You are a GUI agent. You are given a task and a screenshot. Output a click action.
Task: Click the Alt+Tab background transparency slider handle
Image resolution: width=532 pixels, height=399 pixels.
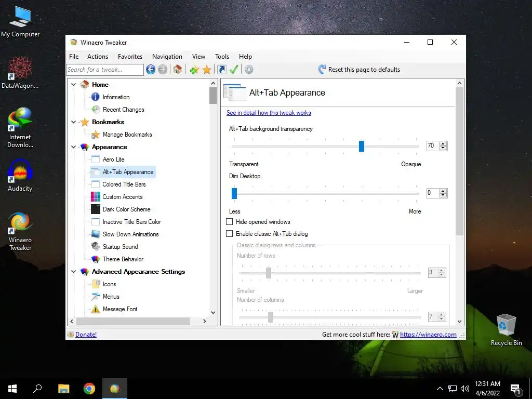362,146
